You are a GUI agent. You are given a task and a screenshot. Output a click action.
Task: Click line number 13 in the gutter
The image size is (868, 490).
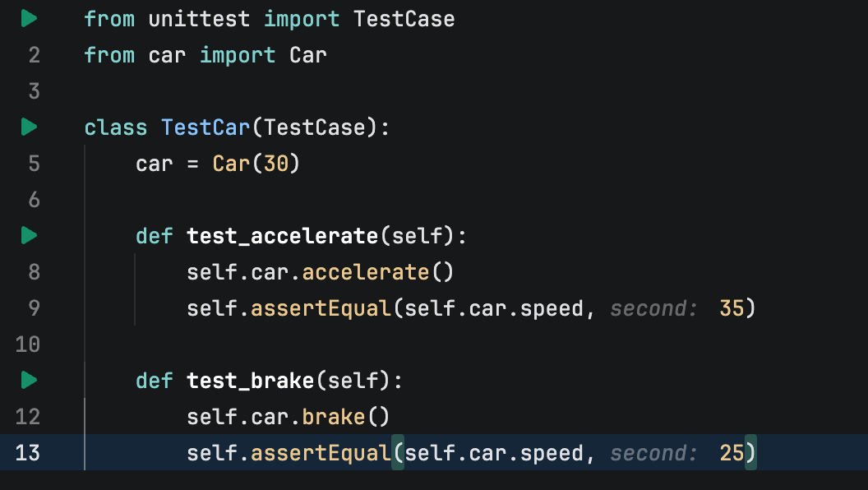tap(28, 453)
